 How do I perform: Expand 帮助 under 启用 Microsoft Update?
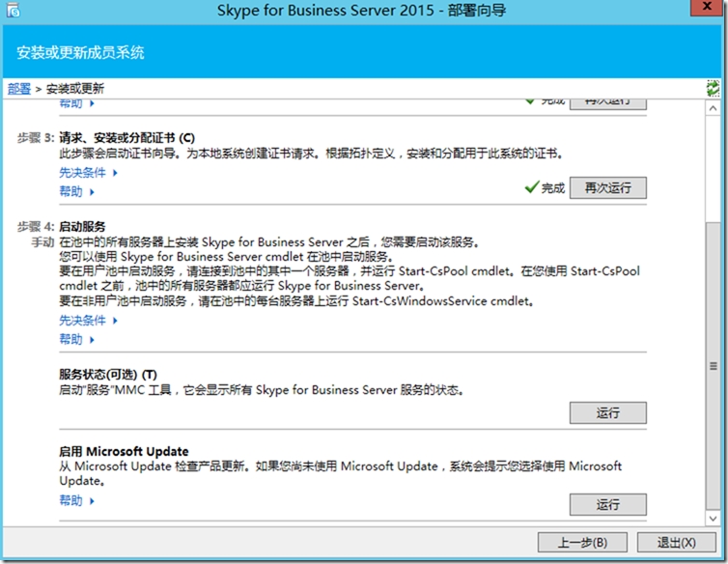(x=76, y=500)
